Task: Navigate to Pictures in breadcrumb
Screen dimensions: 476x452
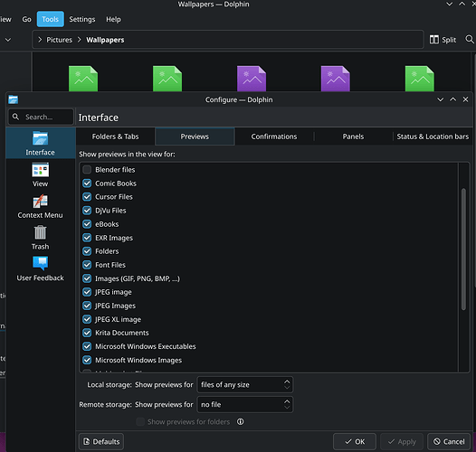Action: click(59, 40)
